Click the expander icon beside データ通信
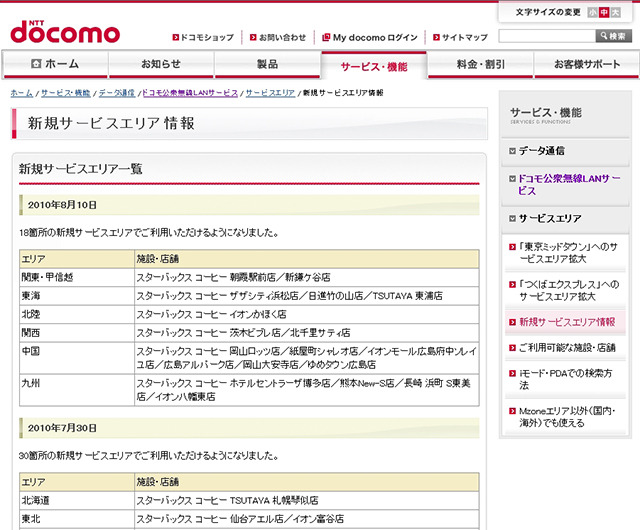 [x=512, y=151]
